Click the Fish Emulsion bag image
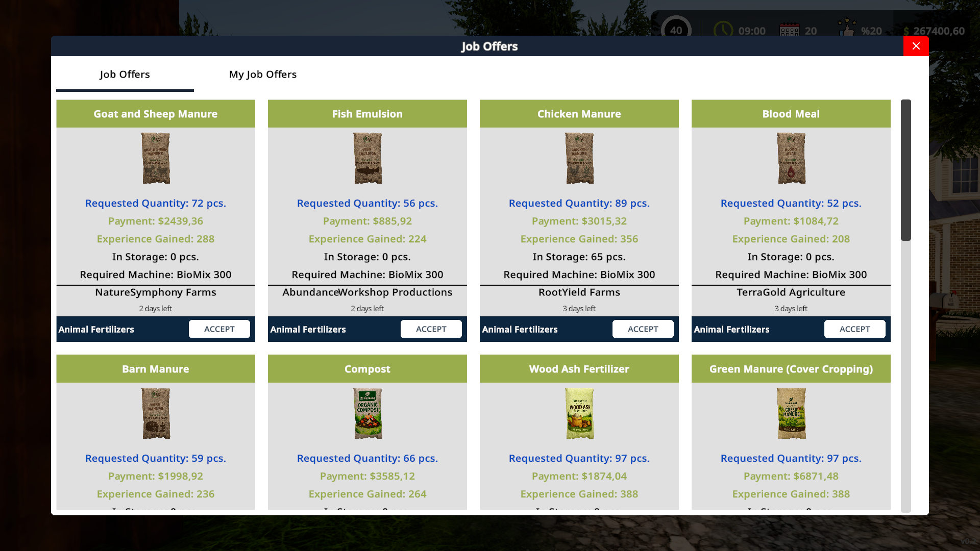The width and height of the screenshot is (980, 551). coord(367,158)
